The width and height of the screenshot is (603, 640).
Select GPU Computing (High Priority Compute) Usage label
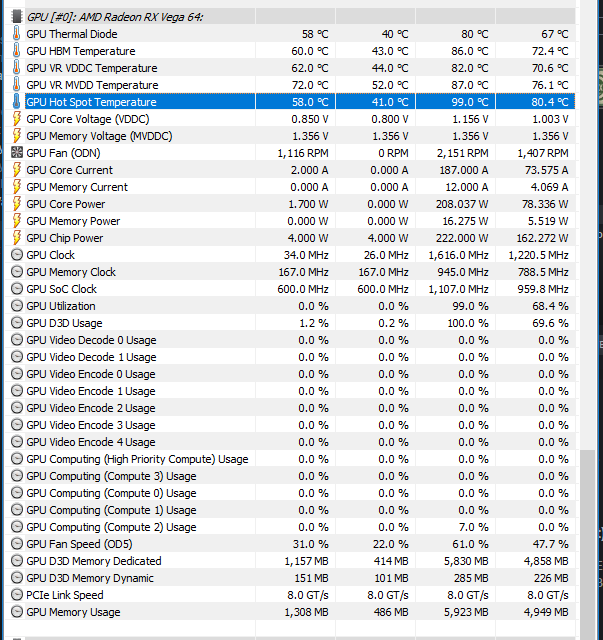coord(137,459)
